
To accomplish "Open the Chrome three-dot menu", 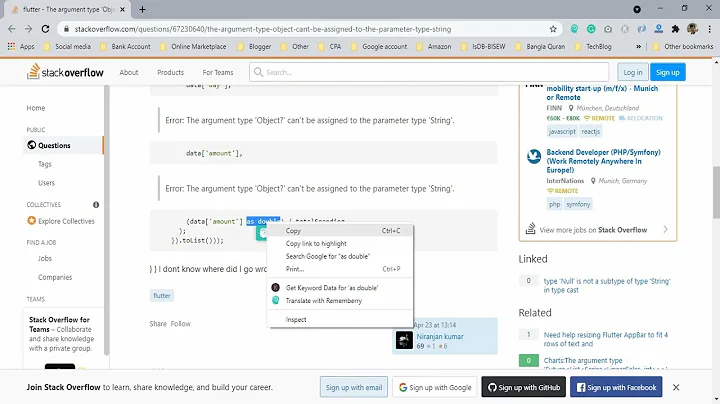I will (x=709, y=29).
